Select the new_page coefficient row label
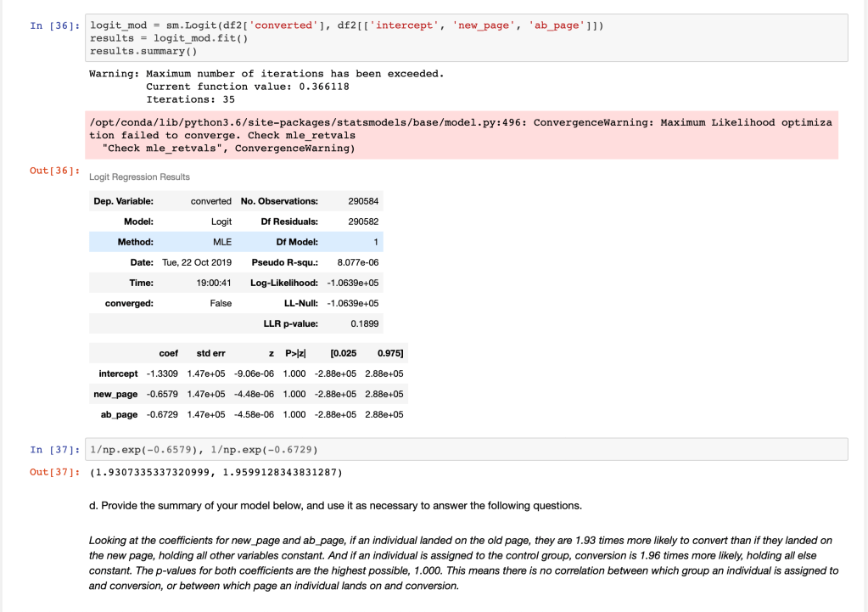The width and height of the screenshot is (868, 612). coord(115,394)
